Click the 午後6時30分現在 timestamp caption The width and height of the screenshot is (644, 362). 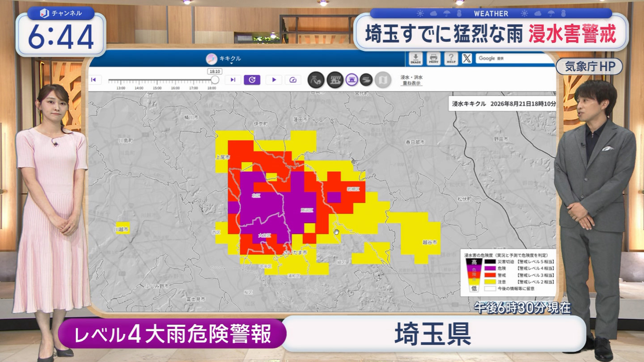coord(522,308)
